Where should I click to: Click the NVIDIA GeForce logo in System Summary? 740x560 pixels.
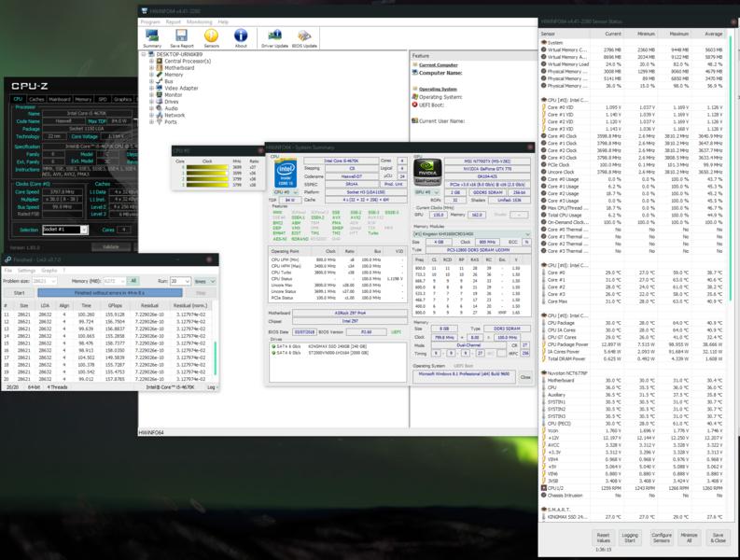coord(427,173)
